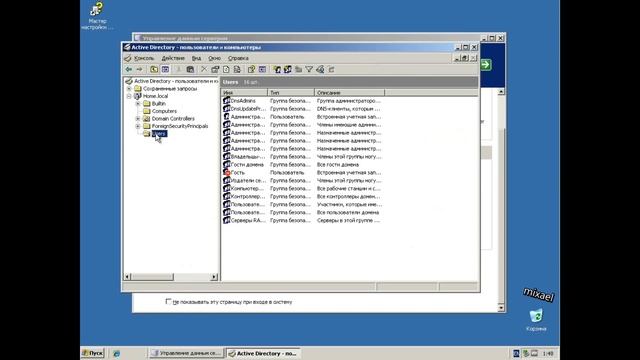Select the Сохраненные запросы tree item
The width and height of the screenshot is (640, 360).
coord(170,89)
